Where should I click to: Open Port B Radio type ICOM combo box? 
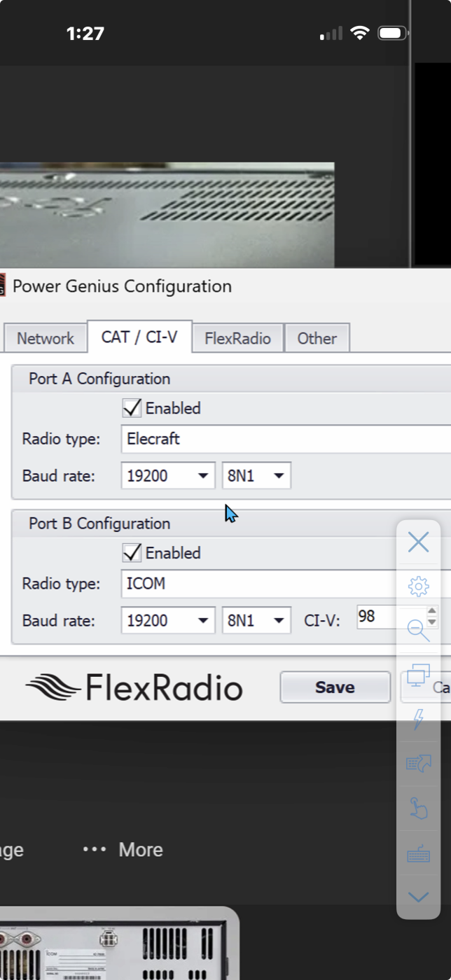pyautogui.click(x=286, y=583)
